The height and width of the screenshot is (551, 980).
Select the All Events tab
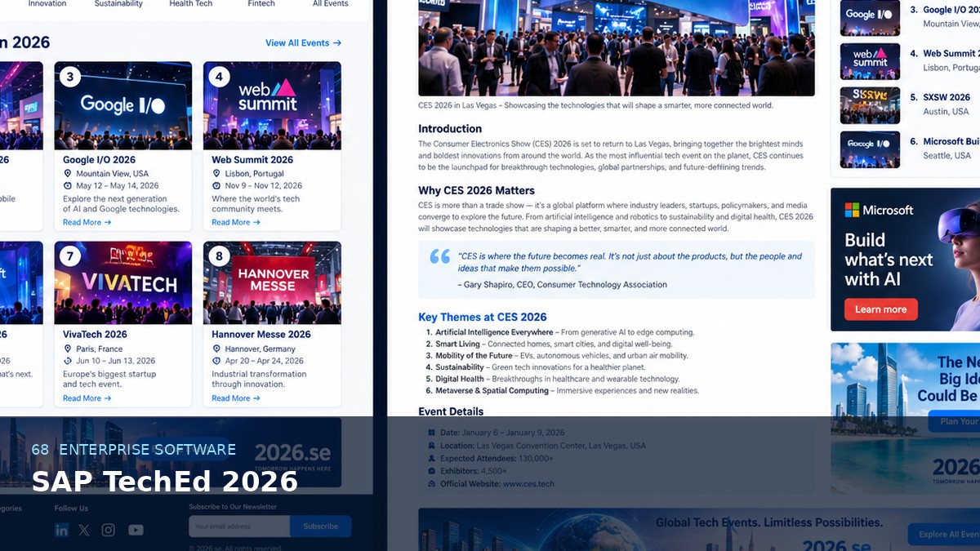(331, 4)
